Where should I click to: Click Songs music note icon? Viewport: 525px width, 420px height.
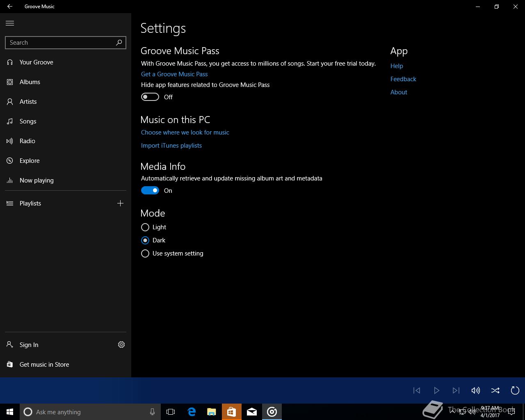point(10,121)
